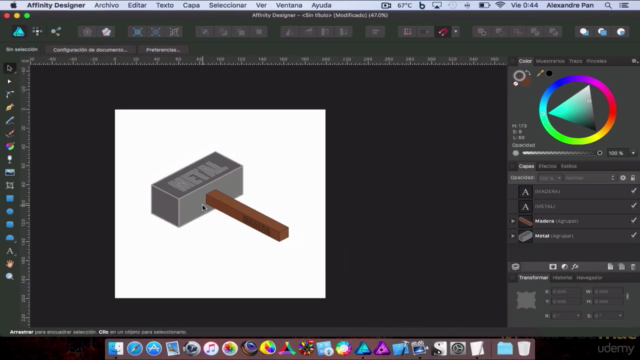Switch to the Muestrarios tab
The width and height of the screenshot is (640, 360).
pyautogui.click(x=550, y=61)
